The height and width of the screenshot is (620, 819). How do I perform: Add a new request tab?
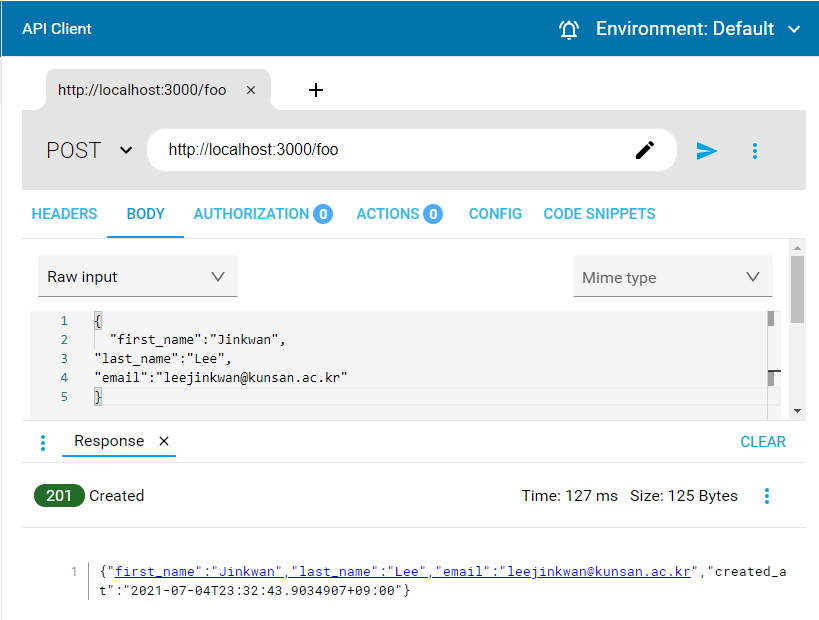click(316, 90)
